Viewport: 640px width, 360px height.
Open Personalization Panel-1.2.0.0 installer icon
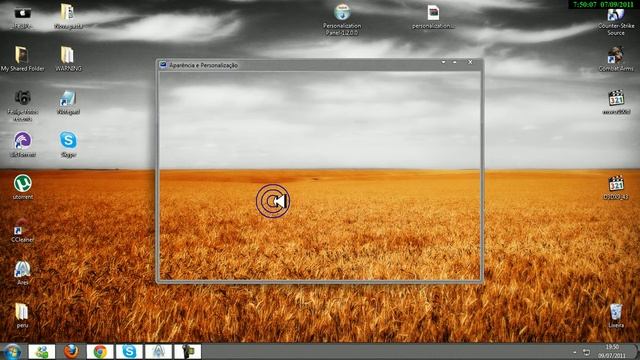coord(342,12)
